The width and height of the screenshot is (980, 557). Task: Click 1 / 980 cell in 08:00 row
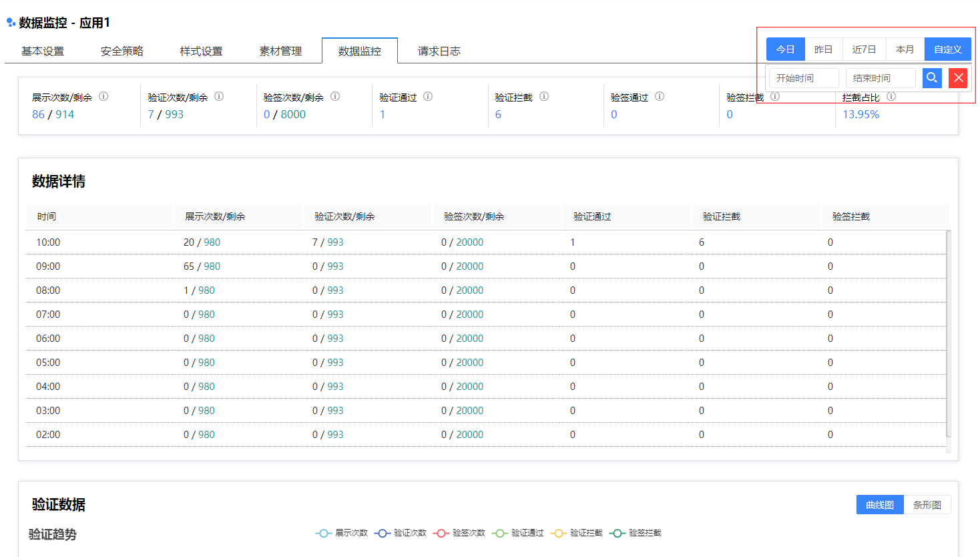(x=199, y=291)
